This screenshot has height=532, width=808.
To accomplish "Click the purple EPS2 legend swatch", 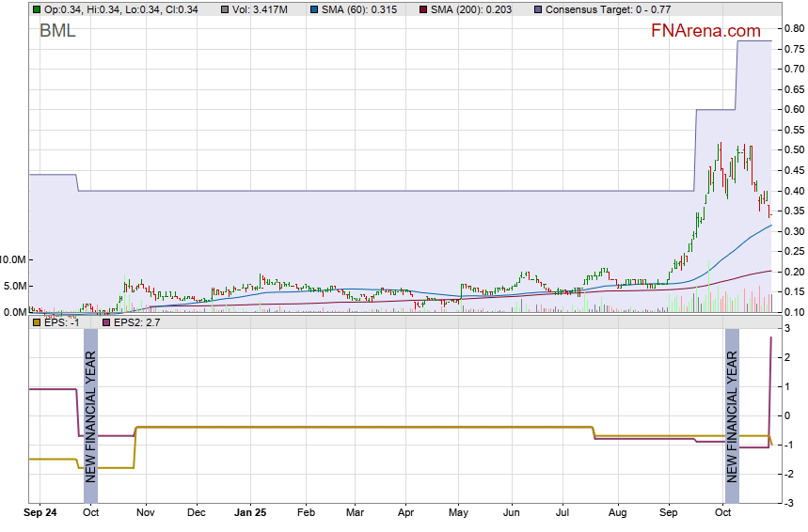I will click(x=104, y=322).
